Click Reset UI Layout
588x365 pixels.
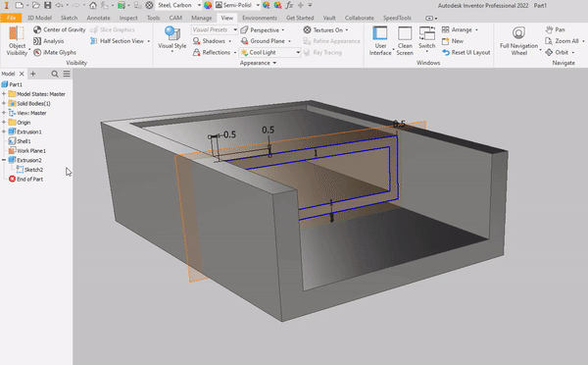pos(466,52)
